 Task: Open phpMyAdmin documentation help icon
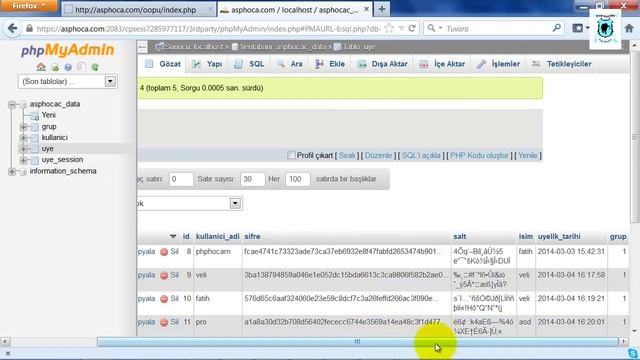tap(68, 67)
